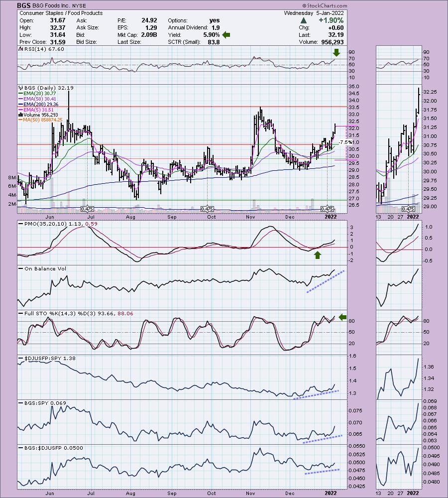Screen dimensions: 448x498
Task: Click the EMA(5) 31.51 legend entry
Action: 36,110
